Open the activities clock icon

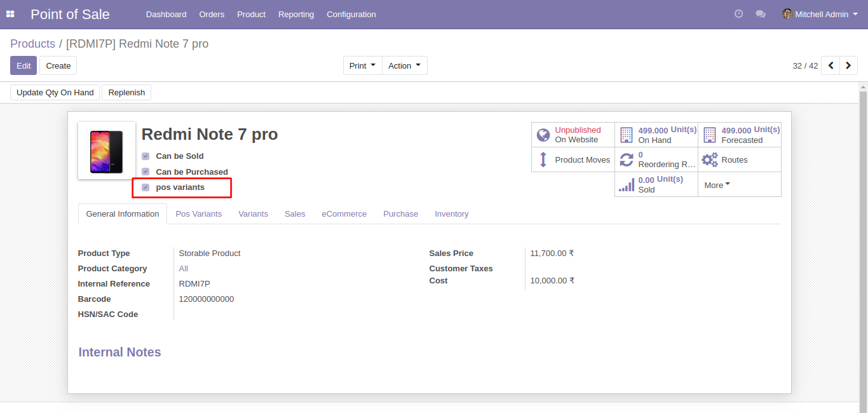738,14
